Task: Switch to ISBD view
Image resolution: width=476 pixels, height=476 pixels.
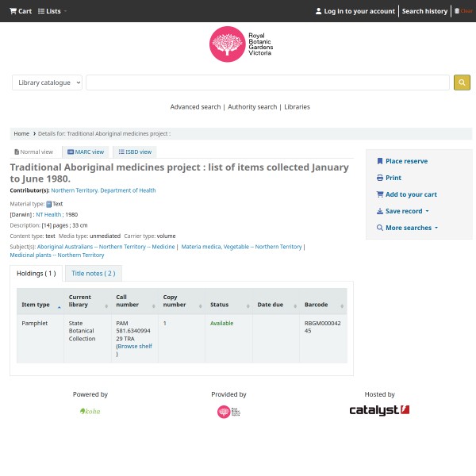Action: [x=134, y=152]
